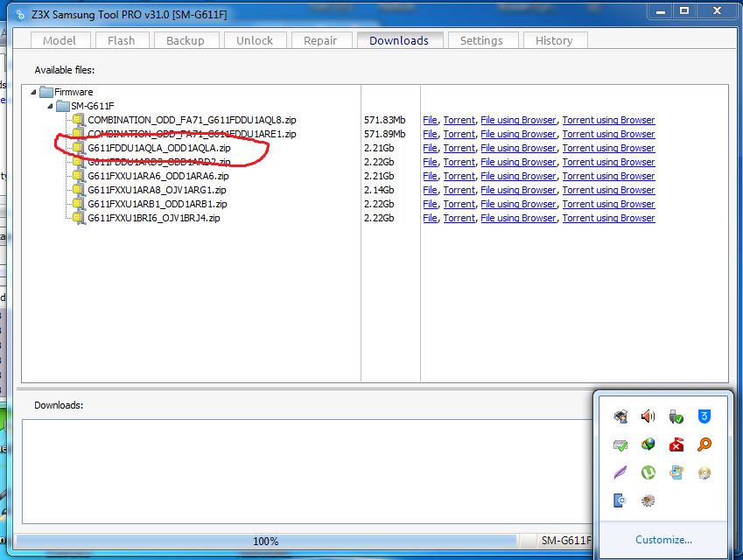Viewport: 743px width, 560px height.
Task: Open Internet Download Manager tray icon
Action: [648, 444]
